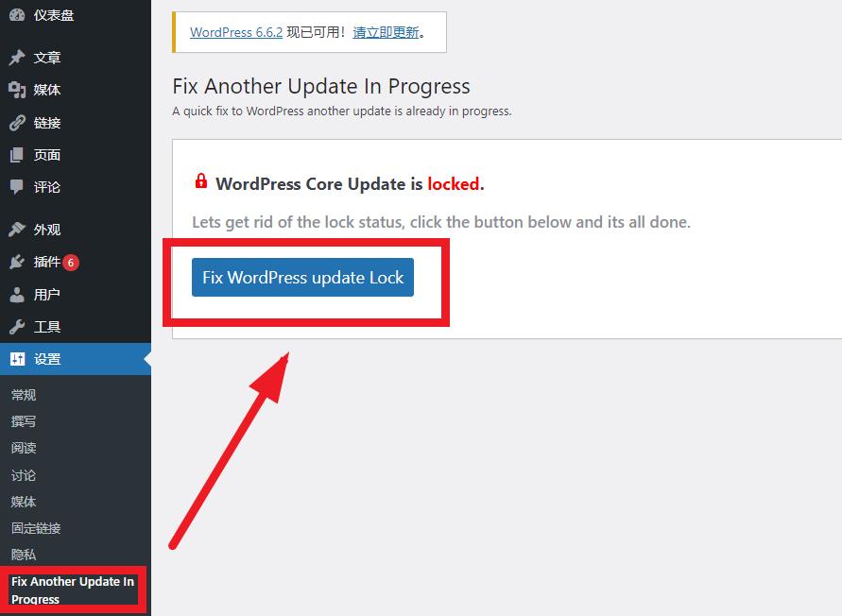842x616 pixels.
Task: Click the Comments speech bubble icon
Action: pyautogui.click(x=17, y=187)
